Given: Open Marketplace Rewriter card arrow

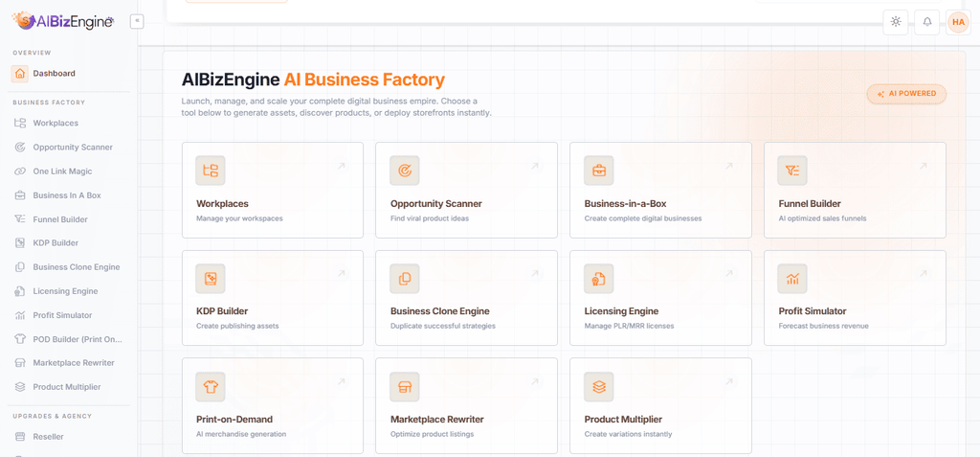Looking at the screenshot, I should (x=535, y=381).
